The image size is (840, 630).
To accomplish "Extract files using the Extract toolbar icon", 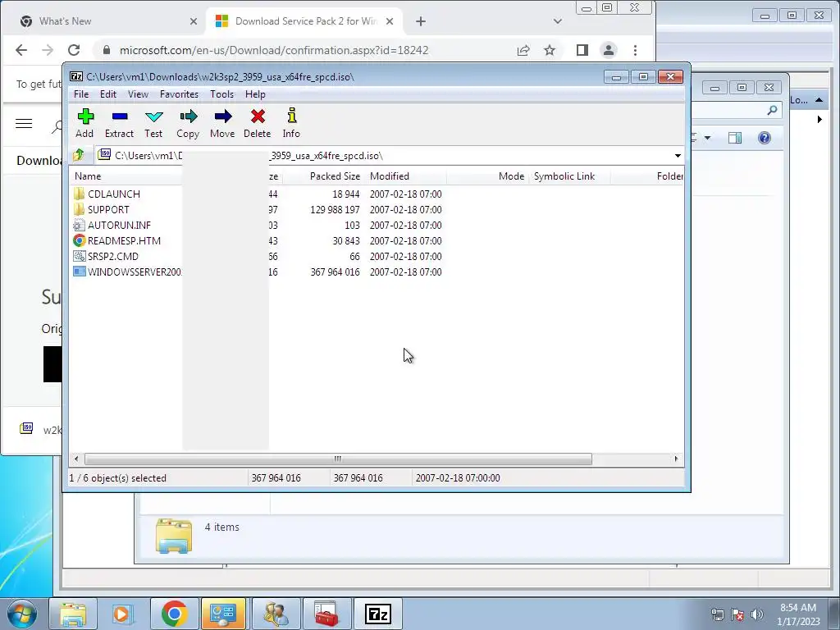I will tap(119, 123).
